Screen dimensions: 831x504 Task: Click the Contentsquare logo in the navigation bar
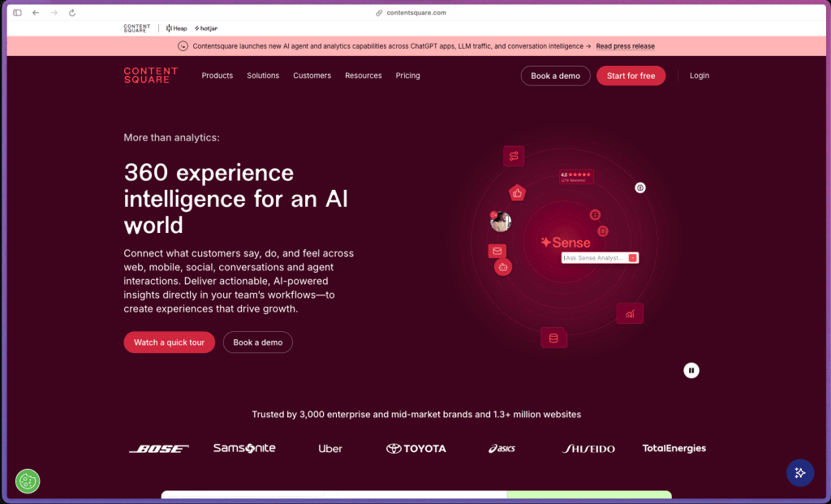150,75
